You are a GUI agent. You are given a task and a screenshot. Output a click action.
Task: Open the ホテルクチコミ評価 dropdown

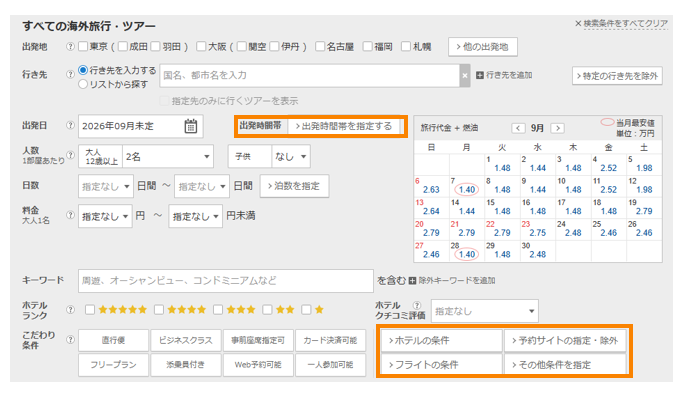click(x=484, y=311)
